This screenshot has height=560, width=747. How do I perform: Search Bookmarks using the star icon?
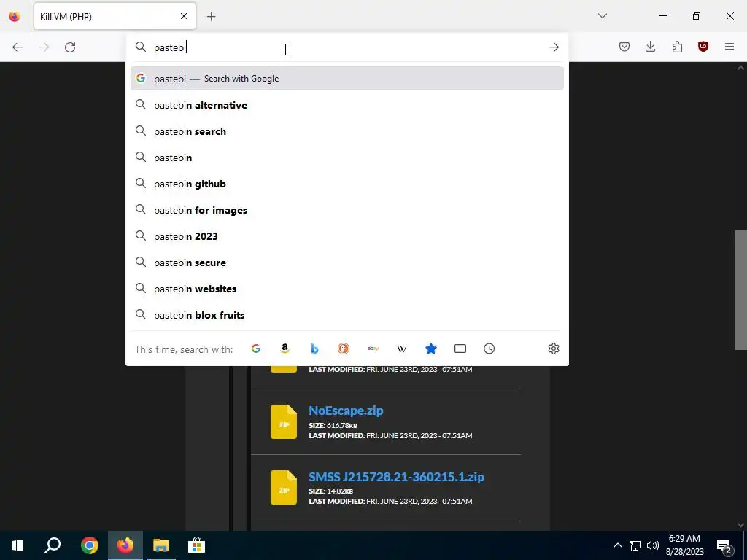430,349
